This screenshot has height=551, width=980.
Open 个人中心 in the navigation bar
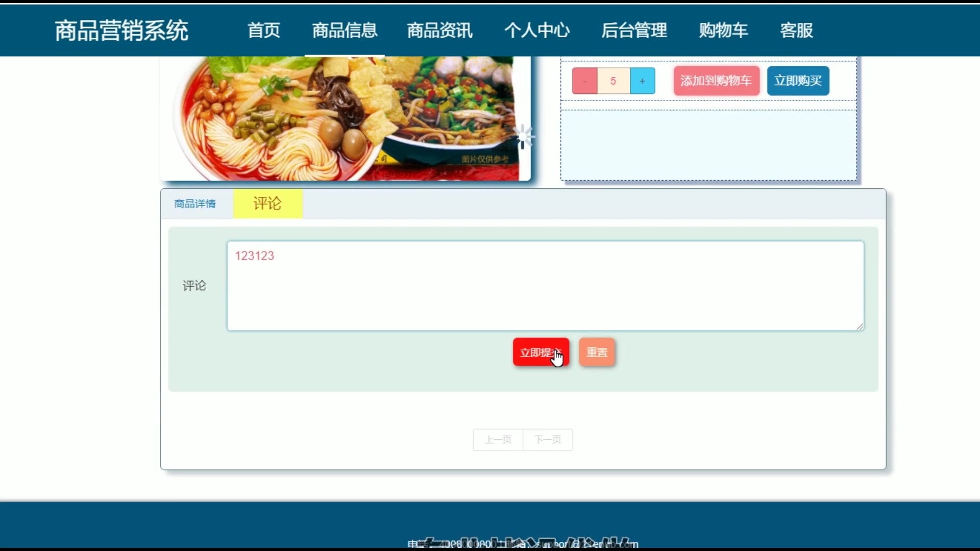click(537, 30)
